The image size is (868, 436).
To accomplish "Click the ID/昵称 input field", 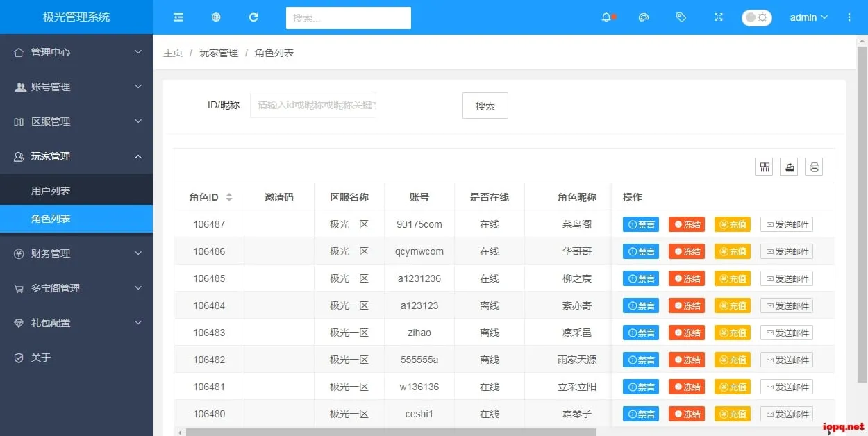I will (313, 105).
